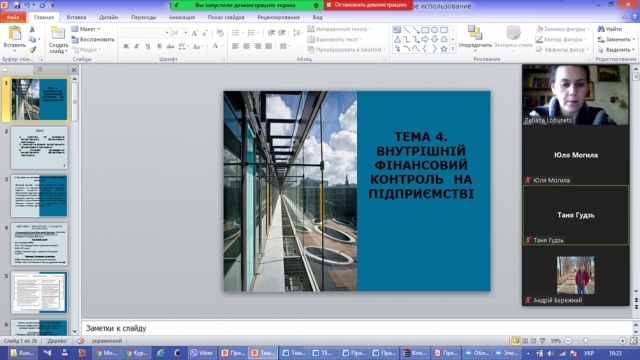Viewport: 640px width, 360px height.
Task: Open the Файл tab
Action: (13, 17)
